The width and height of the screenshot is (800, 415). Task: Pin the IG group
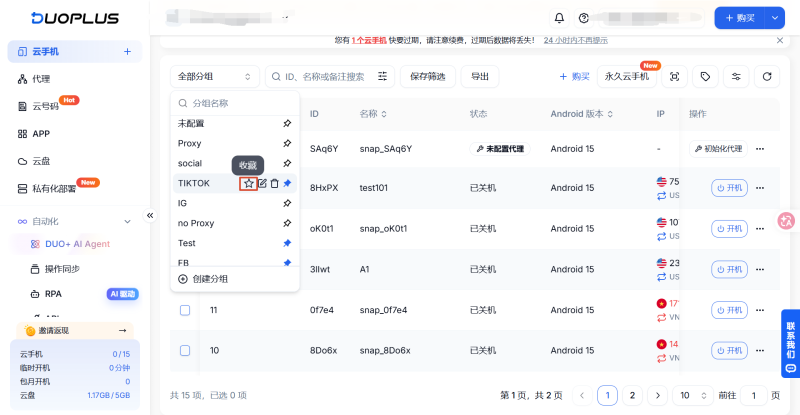pyautogui.click(x=287, y=203)
